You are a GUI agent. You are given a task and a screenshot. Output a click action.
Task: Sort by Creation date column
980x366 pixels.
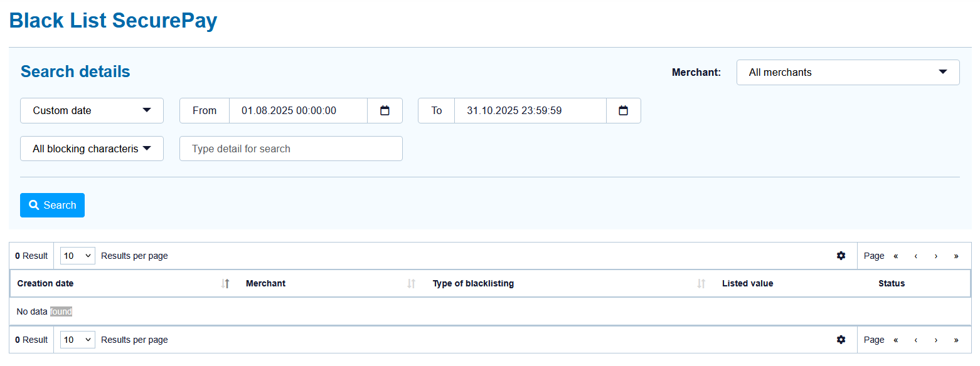tap(225, 284)
